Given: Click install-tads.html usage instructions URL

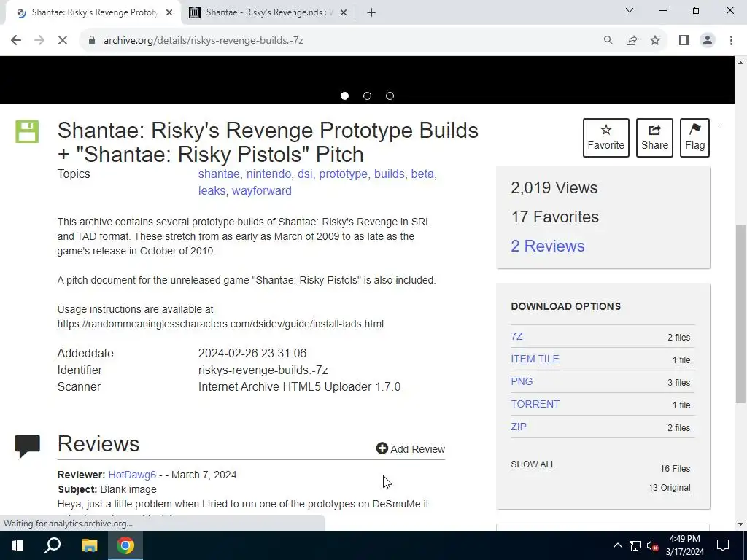Looking at the screenshot, I should click(220, 324).
